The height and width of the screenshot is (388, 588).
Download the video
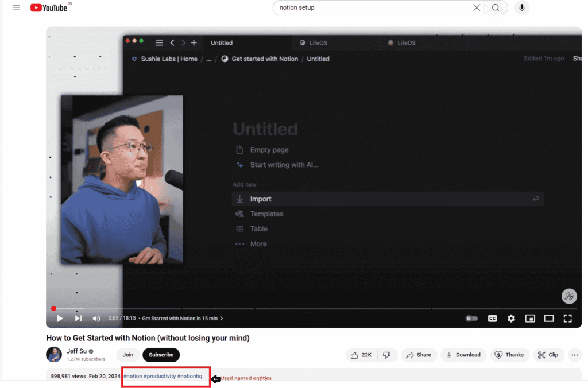tap(463, 355)
